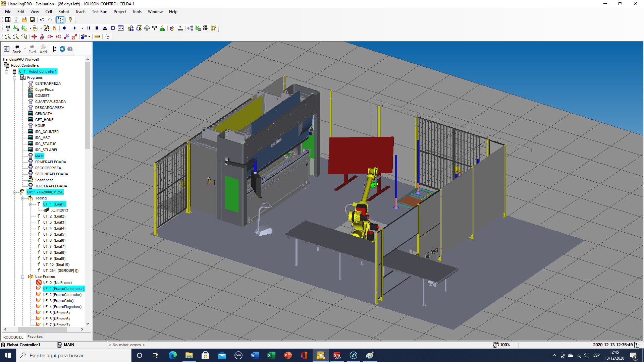Click the ON LINE status icon
Screen dimensions: 644x362
coord(205,28)
